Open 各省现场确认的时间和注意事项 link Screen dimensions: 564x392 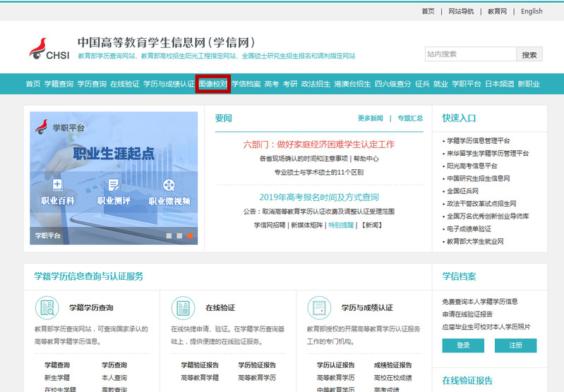[304, 159]
